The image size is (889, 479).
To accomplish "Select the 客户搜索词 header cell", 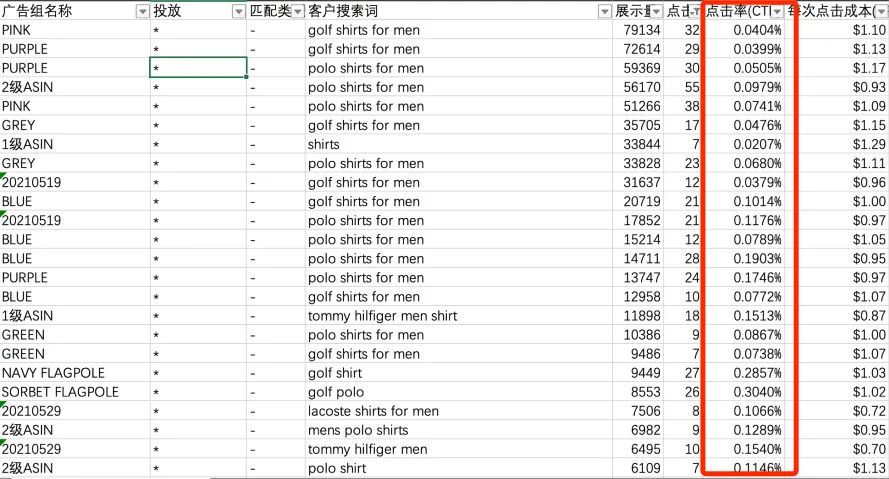I will tap(458, 11).
